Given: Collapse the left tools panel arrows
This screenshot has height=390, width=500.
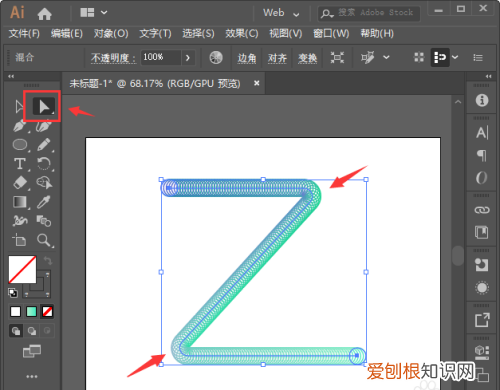Looking at the screenshot, I should click(11, 76).
